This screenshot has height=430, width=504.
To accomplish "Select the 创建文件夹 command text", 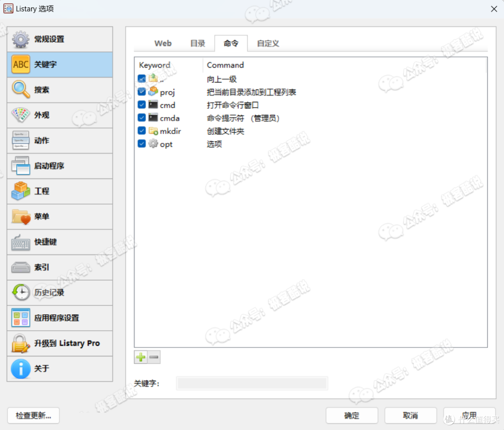I will (x=225, y=131).
